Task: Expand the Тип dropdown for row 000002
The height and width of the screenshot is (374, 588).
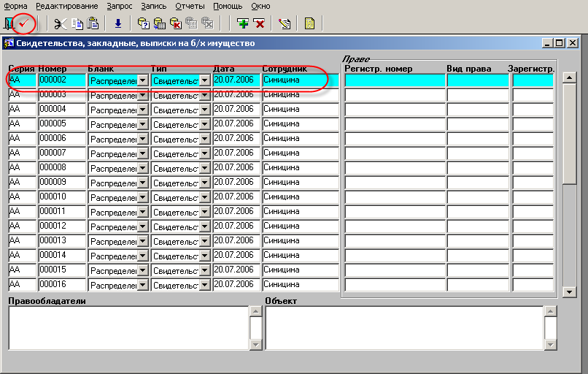Action: pyautogui.click(x=204, y=80)
